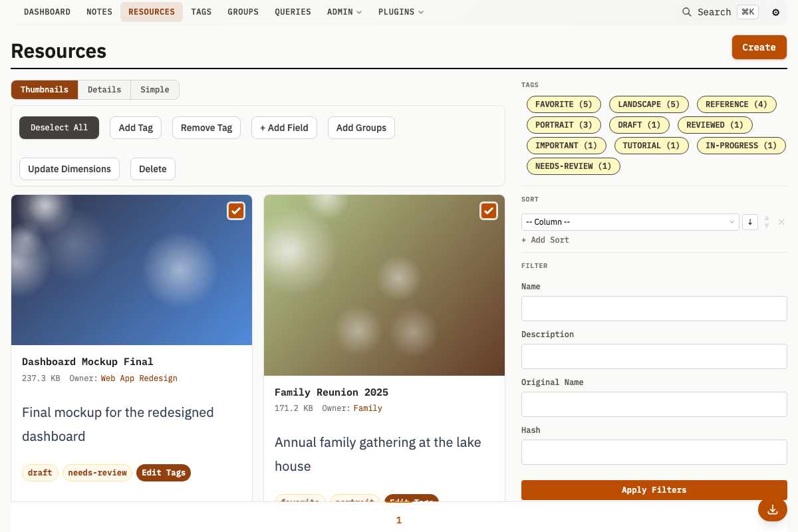Click the settings gear icon
The width and height of the screenshot is (798, 532).
775,11
